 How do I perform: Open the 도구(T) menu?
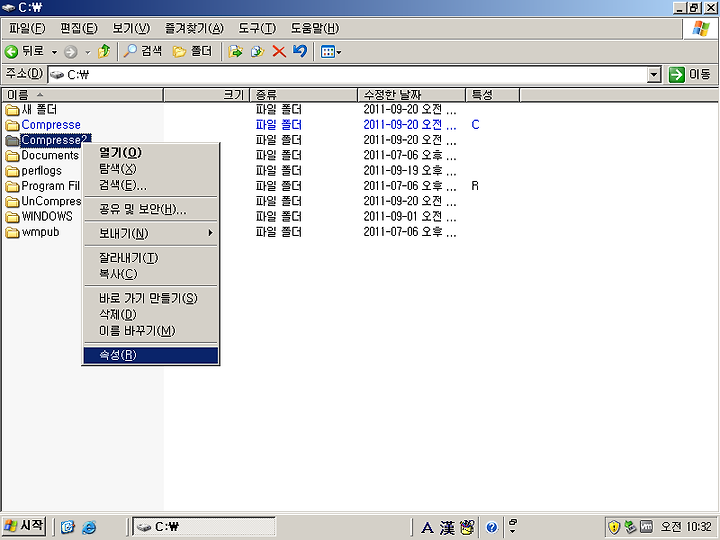pos(257,28)
